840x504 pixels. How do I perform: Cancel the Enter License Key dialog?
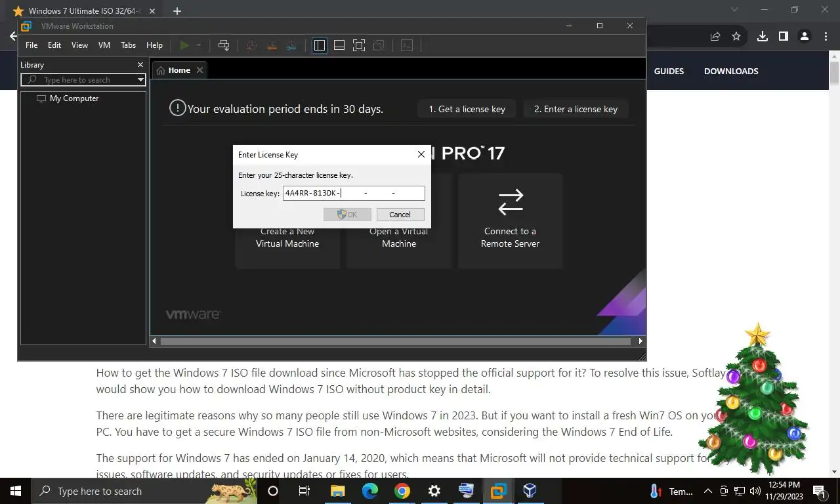(x=400, y=215)
